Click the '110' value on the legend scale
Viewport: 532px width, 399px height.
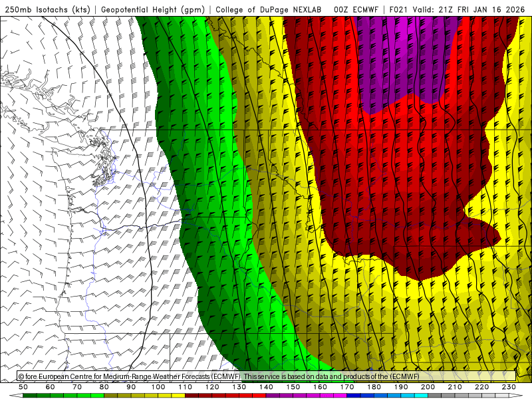(x=186, y=387)
